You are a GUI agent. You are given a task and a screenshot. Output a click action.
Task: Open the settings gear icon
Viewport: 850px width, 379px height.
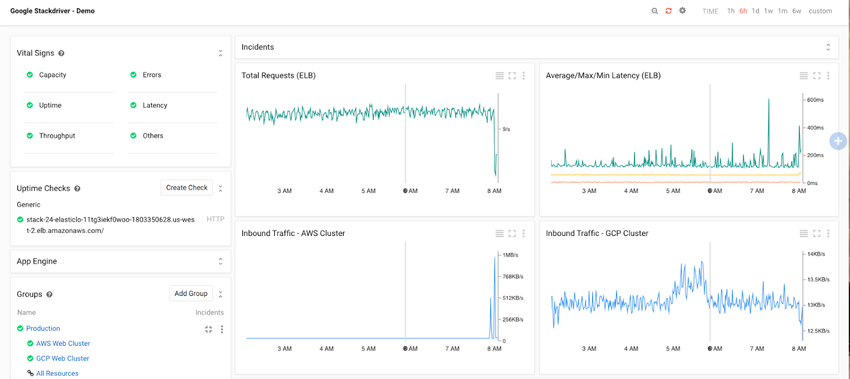pyautogui.click(x=682, y=10)
